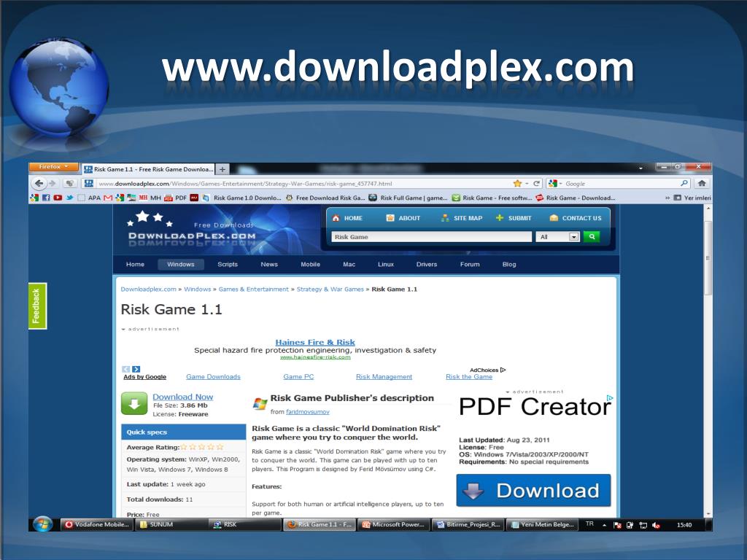Switch to Microsoft PowerPoint taskbar button

(393, 525)
